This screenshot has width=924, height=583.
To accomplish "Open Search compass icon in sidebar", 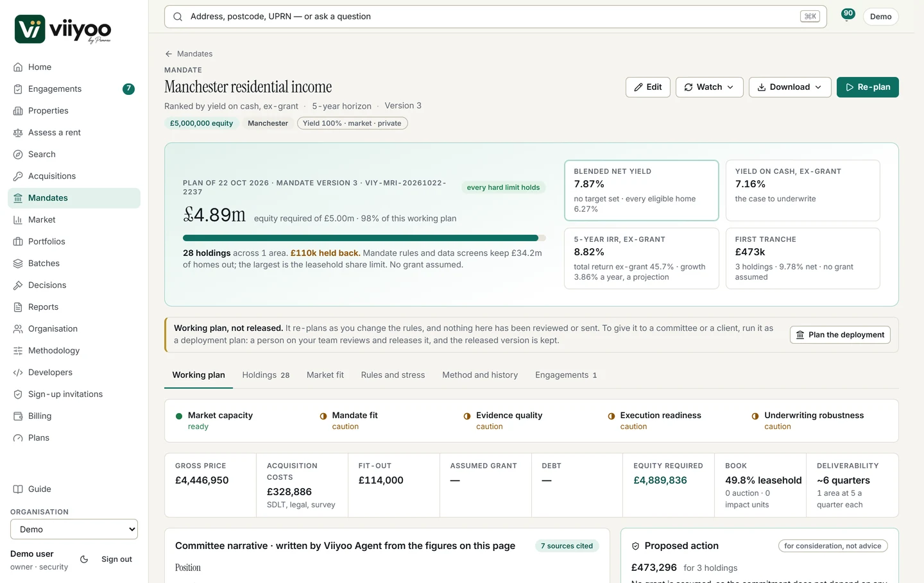I will (18, 155).
